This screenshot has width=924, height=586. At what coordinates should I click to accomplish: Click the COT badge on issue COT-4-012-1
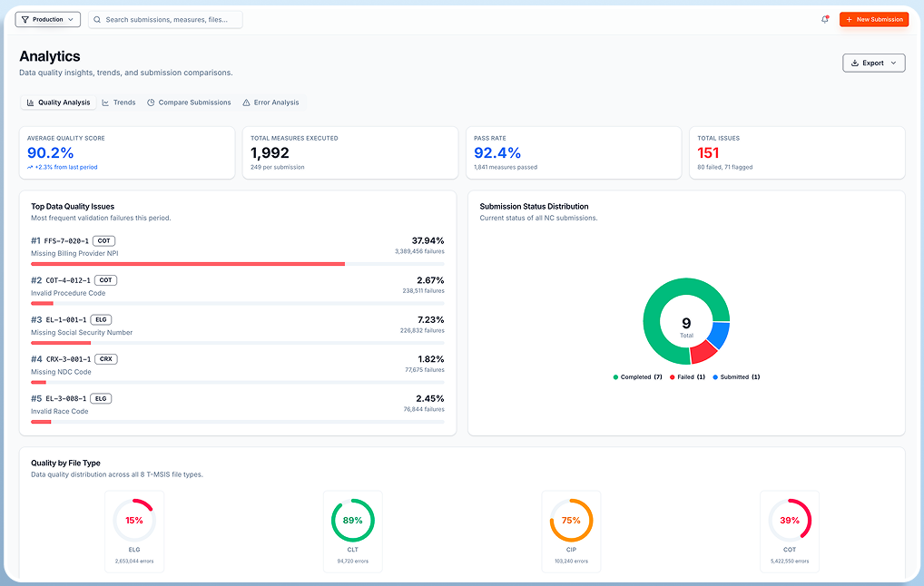tap(105, 280)
